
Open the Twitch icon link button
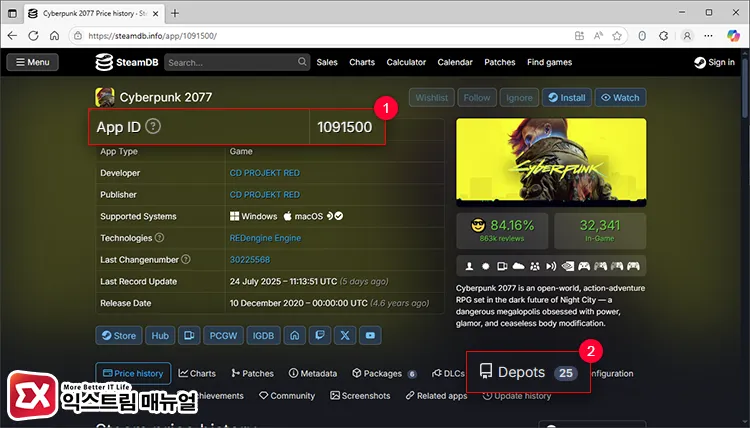pos(320,336)
